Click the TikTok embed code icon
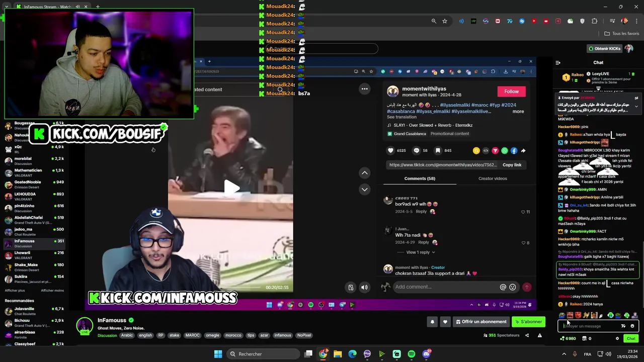Screen dimensions: 644x362 click(x=486, y=150)
